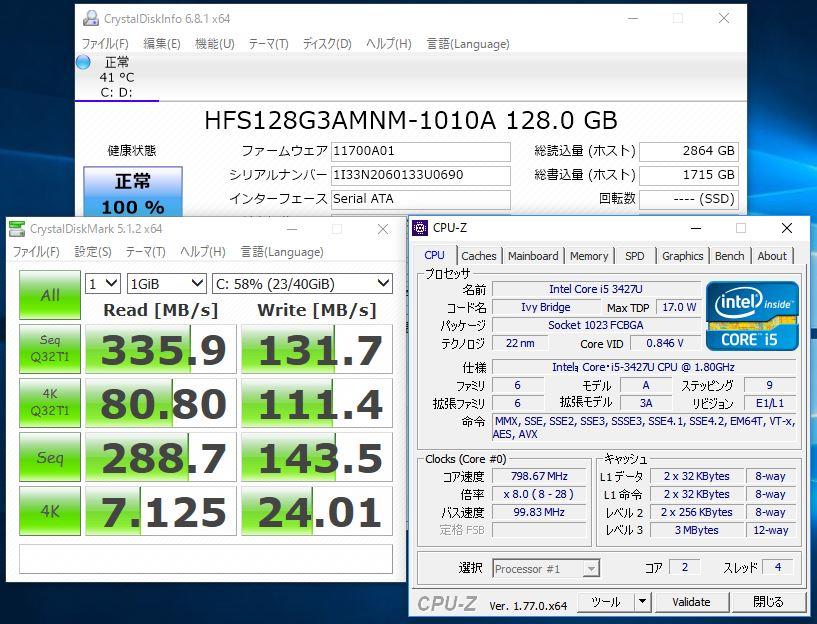This screenshot has width=817, height=624.
Task: Open ディスク(D) menu in CrystalDiskInfo
Action: 327,44
